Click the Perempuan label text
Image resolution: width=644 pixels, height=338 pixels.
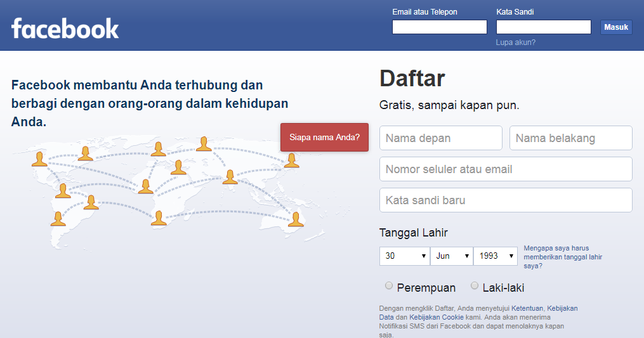point(426,288)
